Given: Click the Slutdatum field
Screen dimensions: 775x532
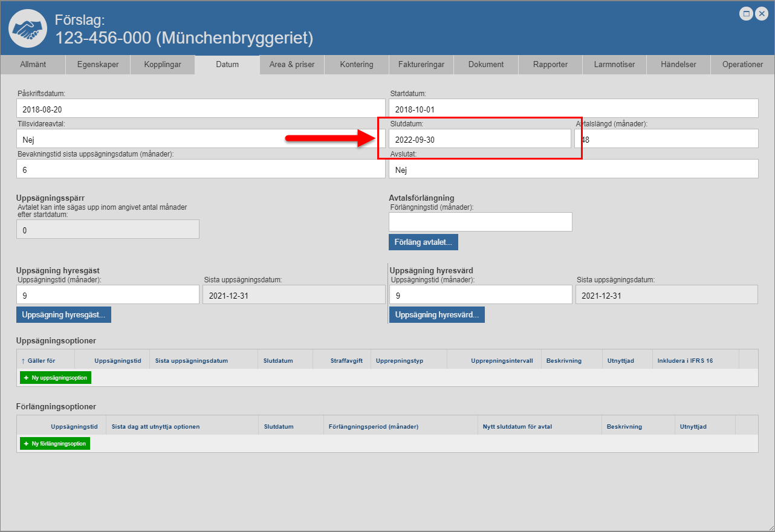Looking at the screenshot, I should tap(479, 139).
